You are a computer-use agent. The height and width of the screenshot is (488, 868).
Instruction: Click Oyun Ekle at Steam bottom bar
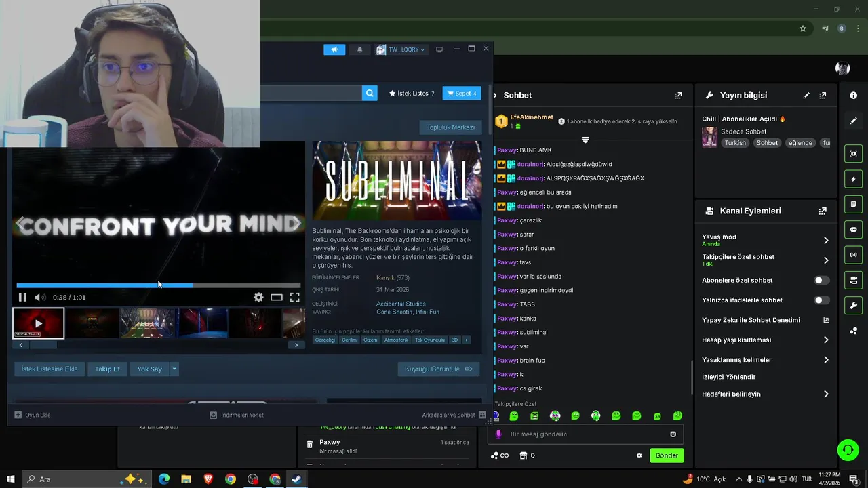33,415
